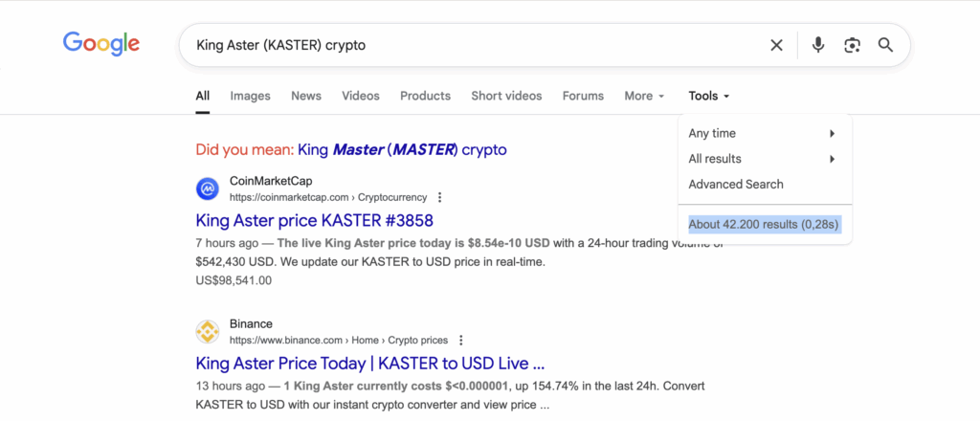Click the Binance favicon
Screen dimensions: 980x421
[x=208, y=331]
